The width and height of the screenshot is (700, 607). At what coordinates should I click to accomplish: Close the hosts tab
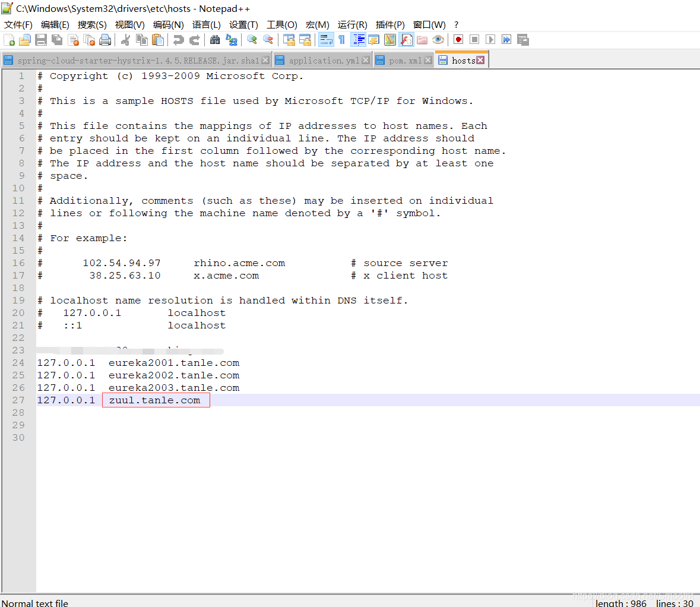point(480,61)
